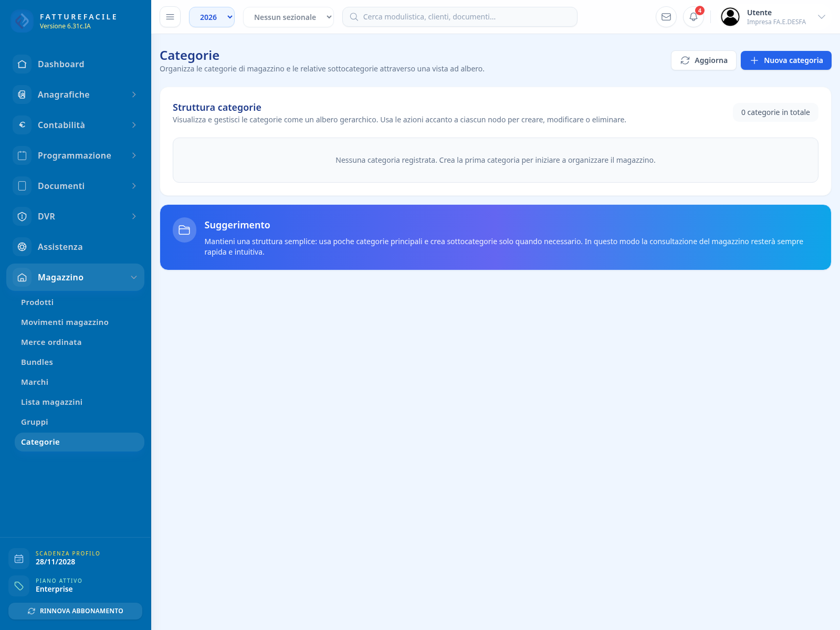Click the FattureFacile logo icon
This screenshot has width=840, height=630.
(22, 21)
